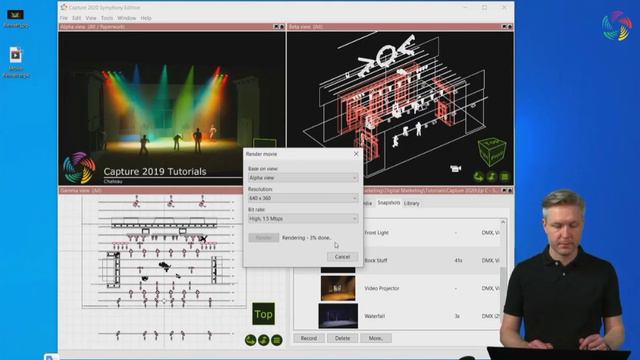The image size is (640, 360).
Task: Click the middle green round icon in Beta view
Action: [x=491, y=177]
